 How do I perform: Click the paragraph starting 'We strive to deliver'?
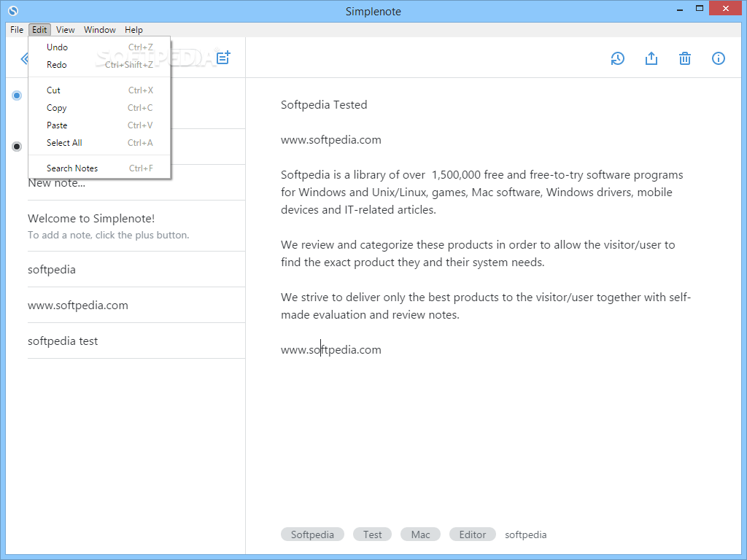pyautogui.click(x=486, y=306)
